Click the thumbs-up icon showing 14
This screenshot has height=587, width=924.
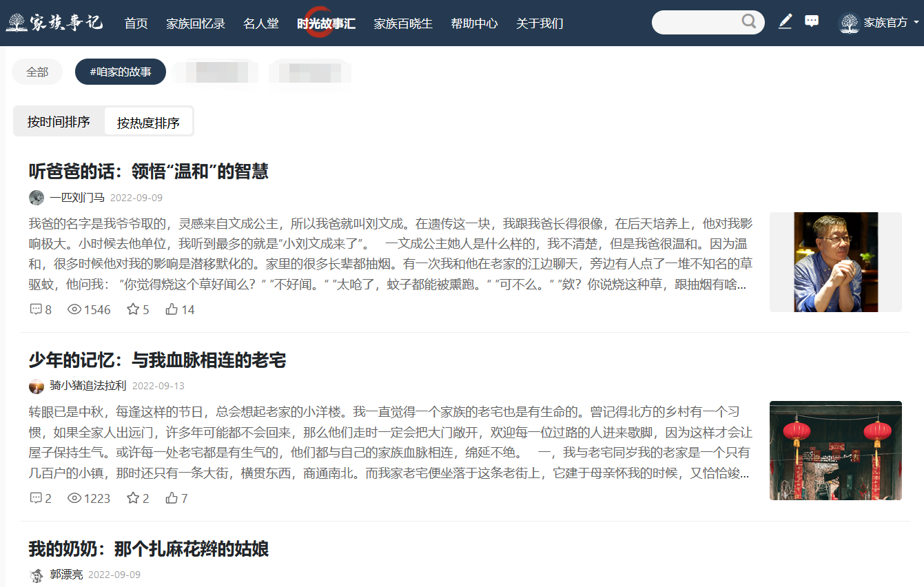172,309
